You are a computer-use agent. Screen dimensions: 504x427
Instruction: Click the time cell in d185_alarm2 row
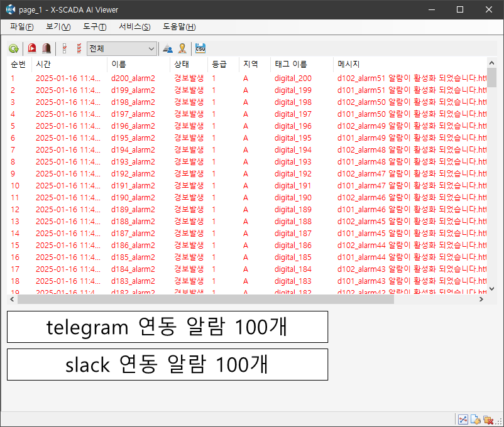pos(68,257)
